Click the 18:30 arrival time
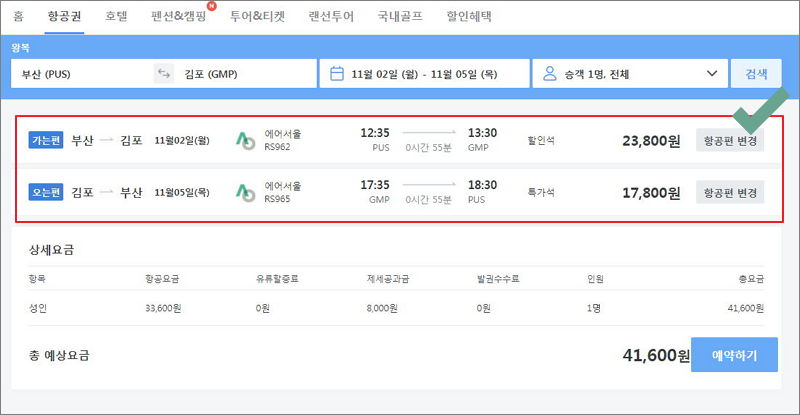The width and height of the screenshot is (800, 415). 482,185
